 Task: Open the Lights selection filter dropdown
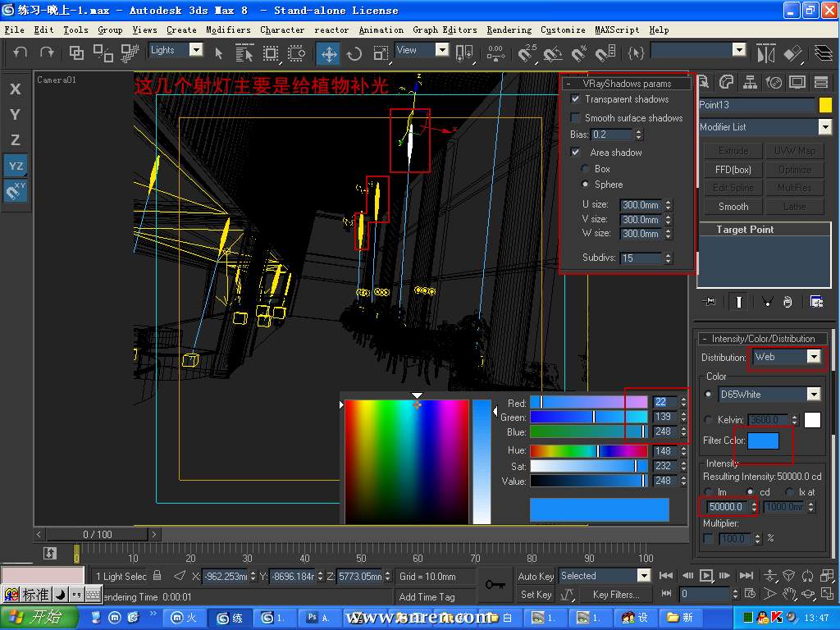(x=196, y=50)
